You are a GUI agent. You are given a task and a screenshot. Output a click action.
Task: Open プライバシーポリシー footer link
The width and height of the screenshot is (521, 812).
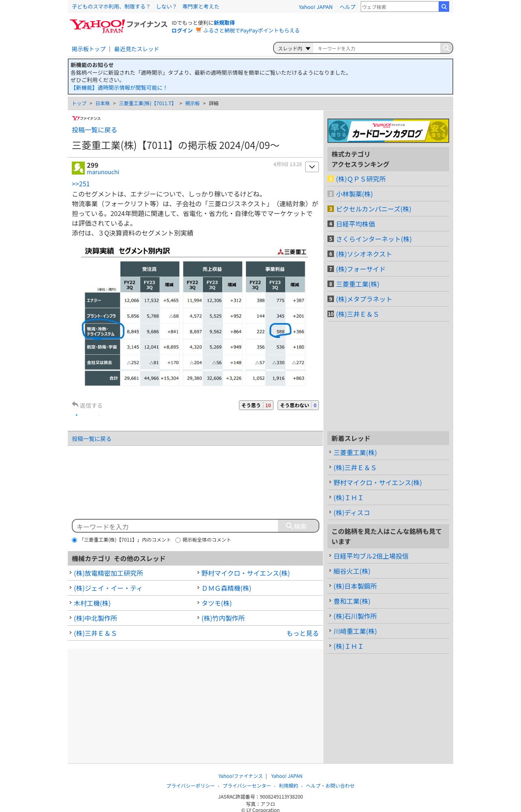tap(191, 786)
